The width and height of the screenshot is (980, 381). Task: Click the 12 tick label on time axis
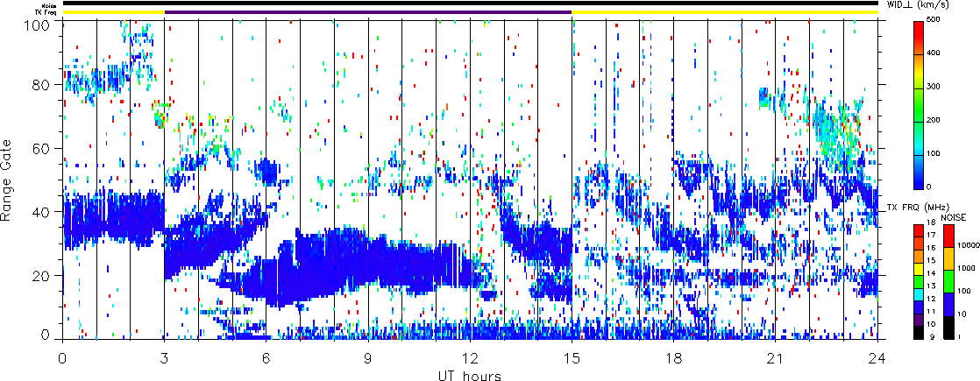(x=470, y=359)
